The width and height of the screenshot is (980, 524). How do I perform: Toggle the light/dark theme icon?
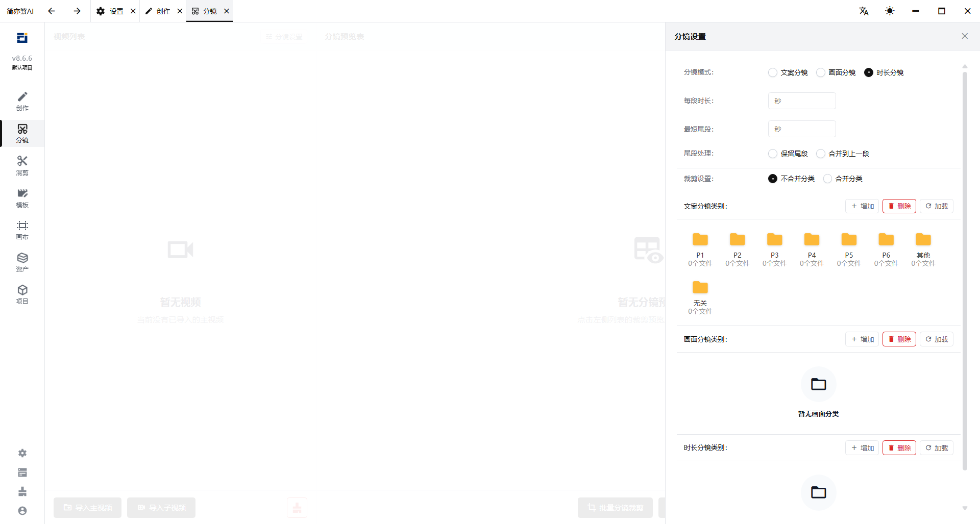point(890,11)
